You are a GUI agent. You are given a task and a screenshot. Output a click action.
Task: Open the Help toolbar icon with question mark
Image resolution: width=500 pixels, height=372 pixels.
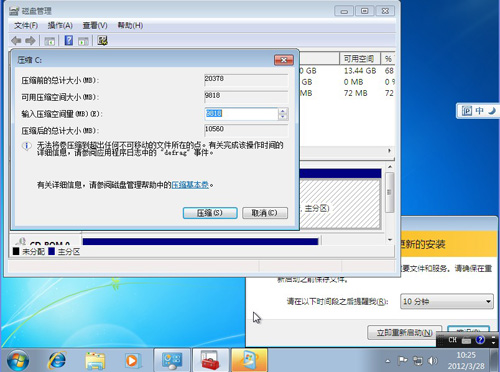click(69, 41)
